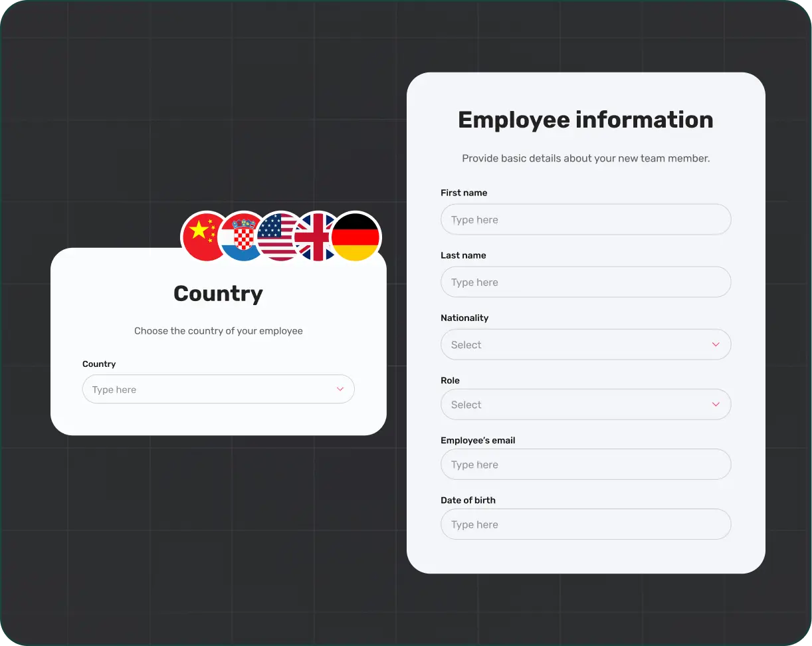Click the "Country" card heading
Screen dimensions: 812x646
pos(218,293)
